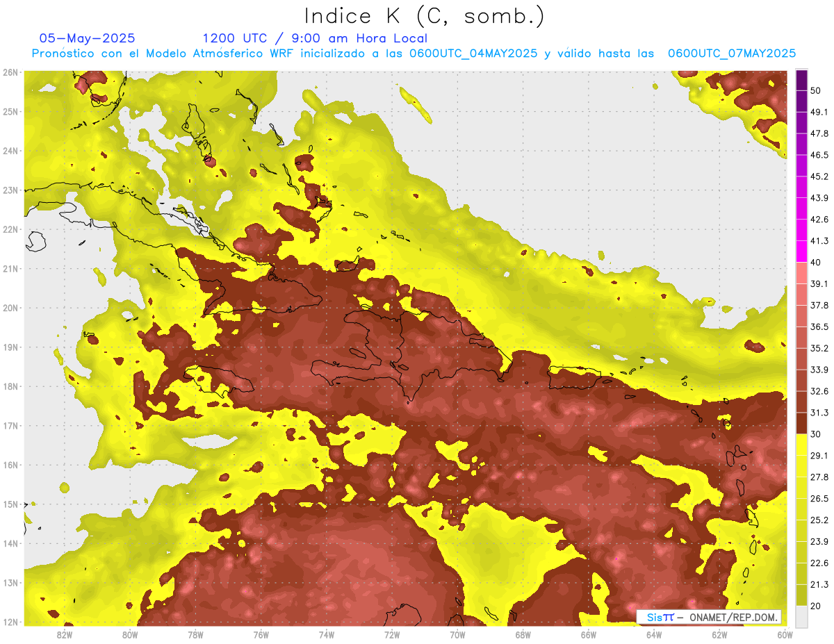834x644 pixels.
Task: Click the longitude label '74W'
Action: 327,634
